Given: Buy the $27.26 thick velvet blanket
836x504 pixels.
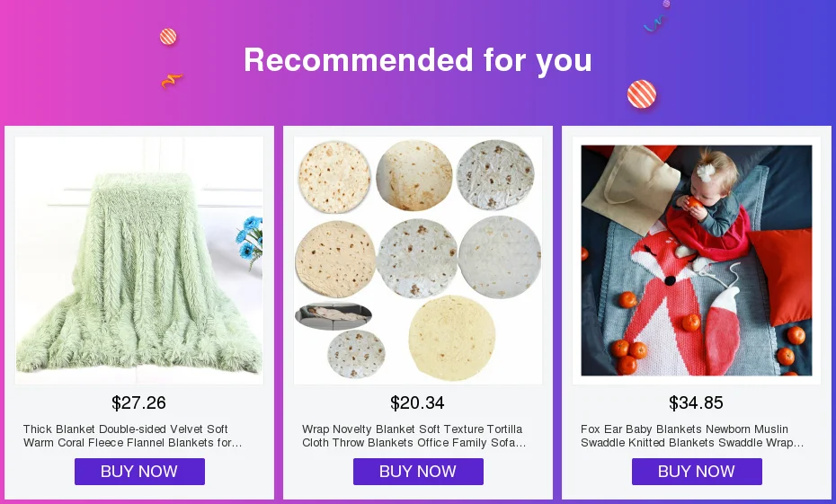Looking at the screenshot, I should tap(139, 472).
